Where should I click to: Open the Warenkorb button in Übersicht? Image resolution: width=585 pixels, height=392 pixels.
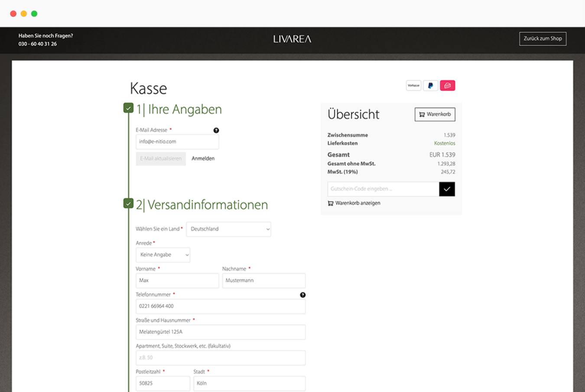(x=435, y=114)
